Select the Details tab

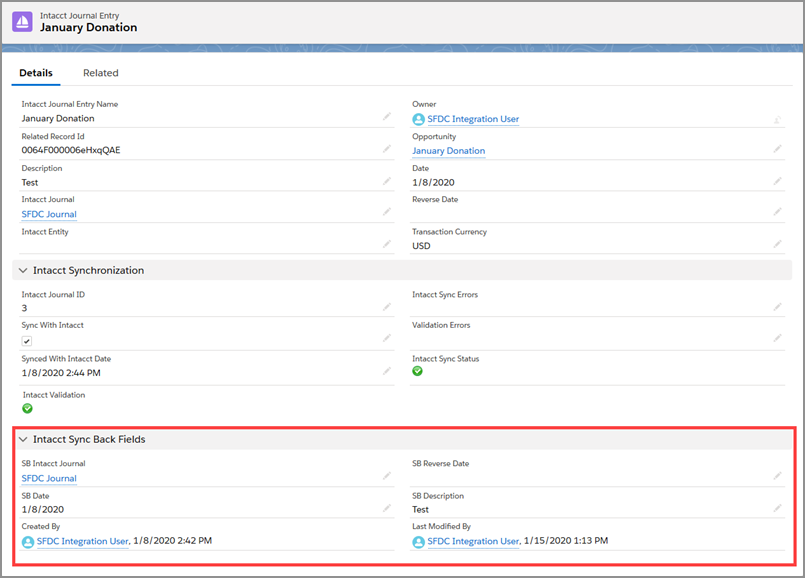(x=36, y=73)
